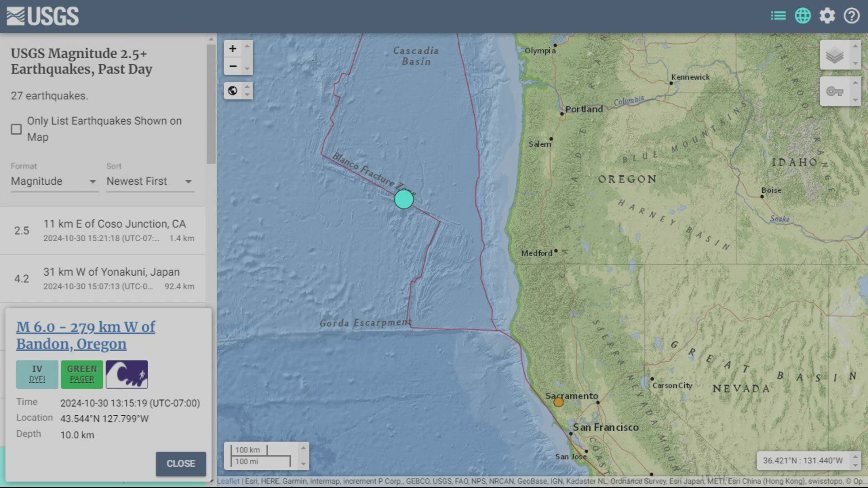The height and width of the screenshot is (488, 868).
Task: Click the 'M 6.0 - 279 km W of Bandon Oregon' link
Action: pos(85,335)
